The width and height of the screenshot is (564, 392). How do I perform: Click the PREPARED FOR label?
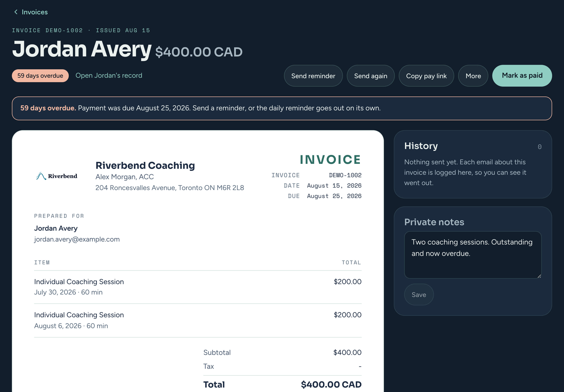(x=59, y=216)
